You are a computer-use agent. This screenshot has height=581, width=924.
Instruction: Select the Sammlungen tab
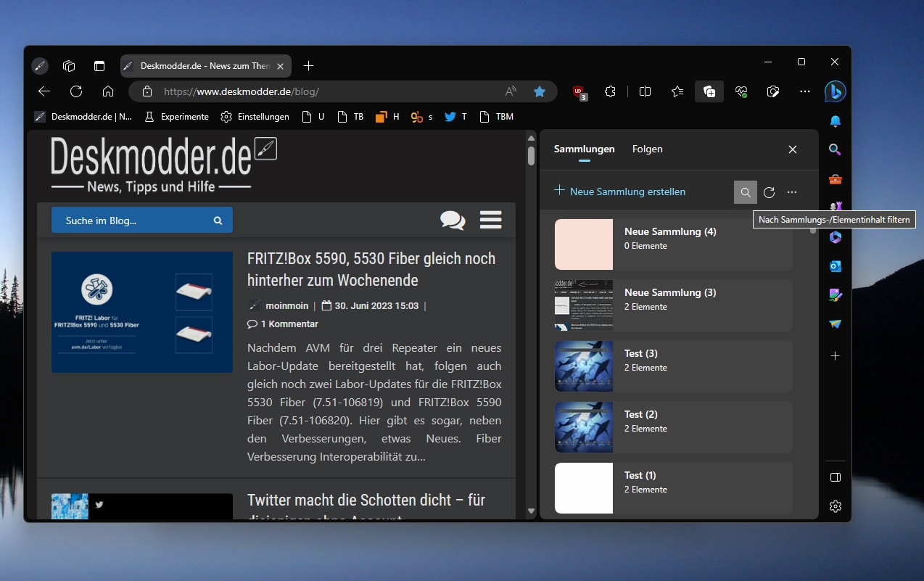[x=584, y=149]
